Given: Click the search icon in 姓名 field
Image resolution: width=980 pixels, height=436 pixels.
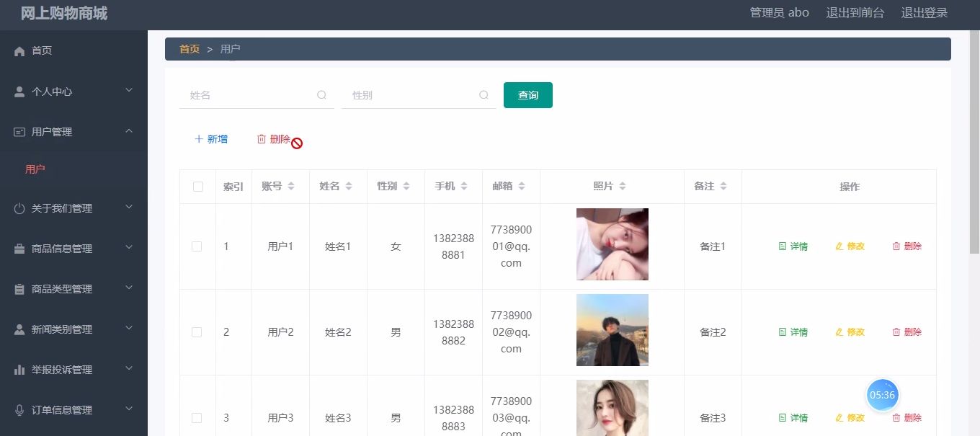Looking at the screenshot, I should click(321, 95).
